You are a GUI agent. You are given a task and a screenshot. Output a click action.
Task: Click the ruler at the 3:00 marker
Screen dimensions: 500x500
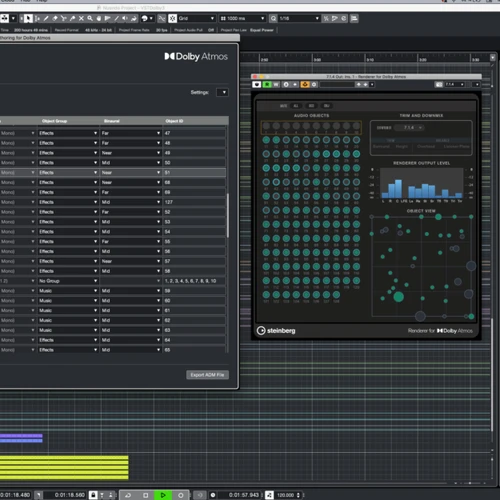click(x=317, y=59)
